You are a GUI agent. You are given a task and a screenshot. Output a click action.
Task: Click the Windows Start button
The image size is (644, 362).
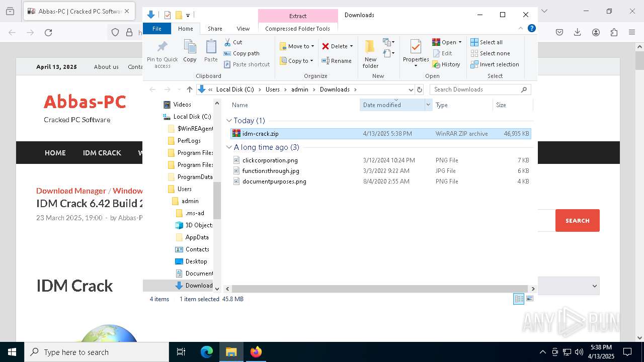pyautogui.click(x=12, y=352)
